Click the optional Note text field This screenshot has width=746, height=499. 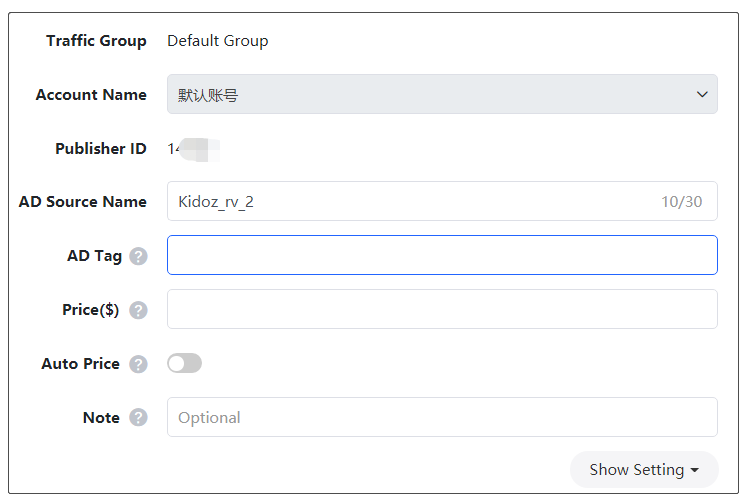(441, 418)
